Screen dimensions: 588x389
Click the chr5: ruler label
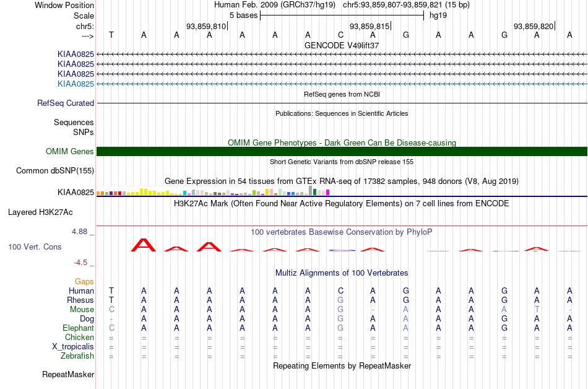point(85,26)
